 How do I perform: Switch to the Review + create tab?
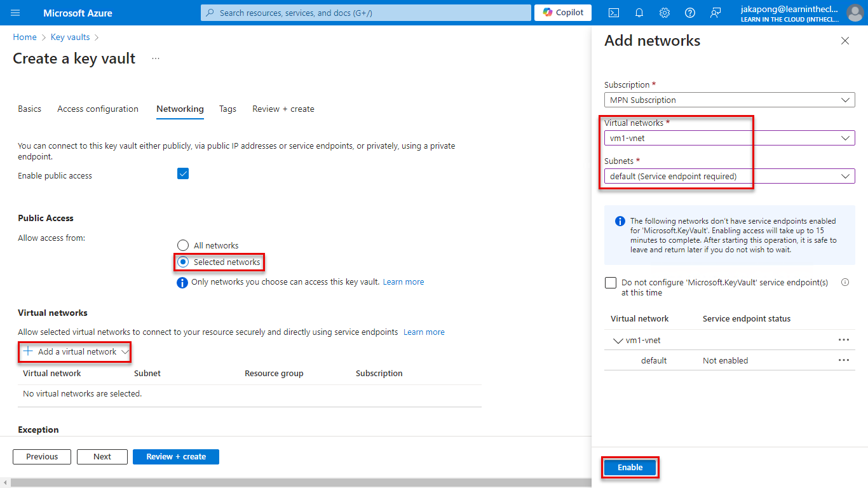[283, 109]
